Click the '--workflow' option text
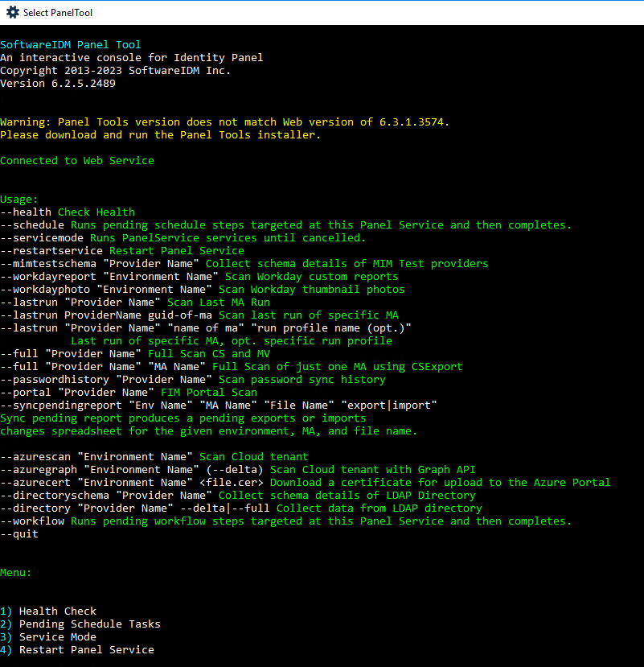 click(x=32, y=521)
